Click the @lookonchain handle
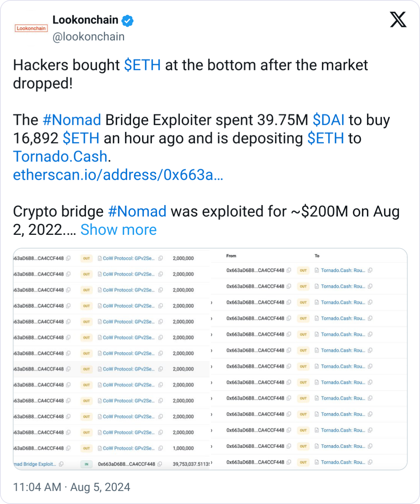420x504 pixels. click(88, 37)
